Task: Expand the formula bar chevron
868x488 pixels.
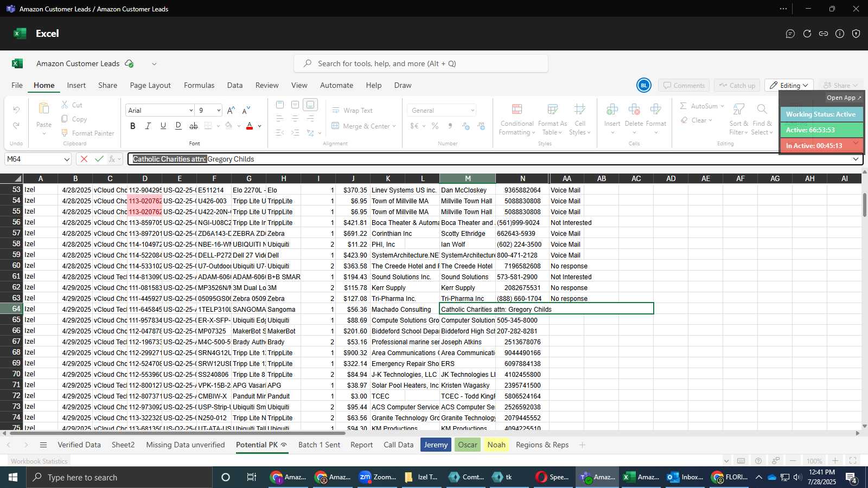Action: tap(856, 159)
